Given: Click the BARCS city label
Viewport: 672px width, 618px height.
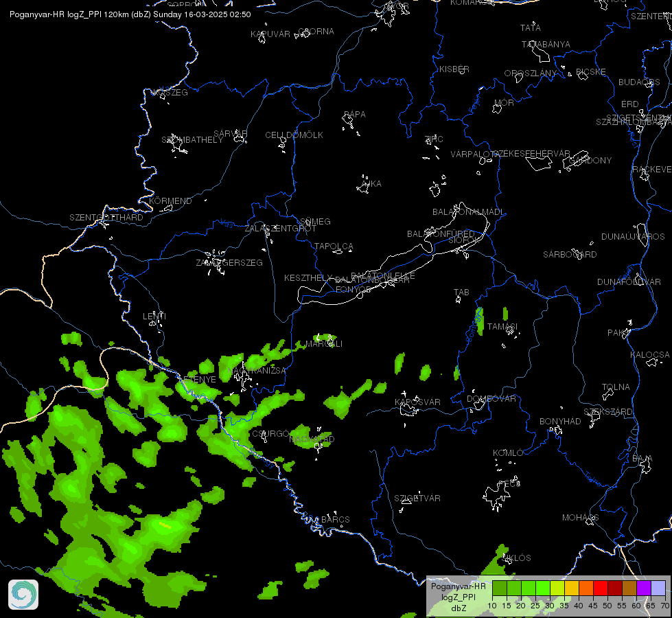Looking at the screenshot, I should [x=335, y=519].
